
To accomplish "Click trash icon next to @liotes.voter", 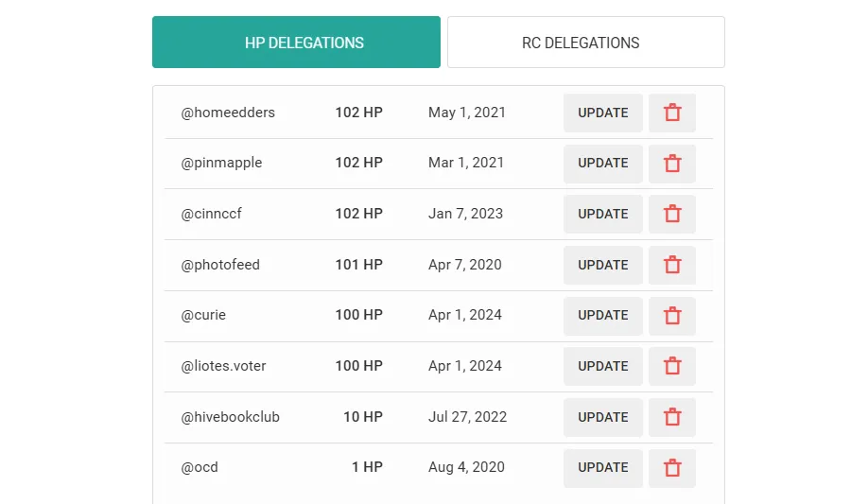I will tap(672, 366).
